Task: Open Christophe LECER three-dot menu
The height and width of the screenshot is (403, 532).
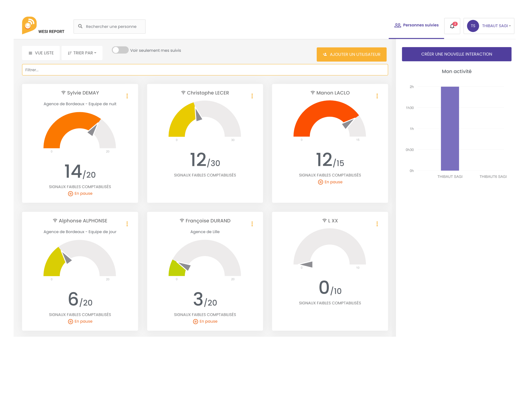Action: click(252, 96)
